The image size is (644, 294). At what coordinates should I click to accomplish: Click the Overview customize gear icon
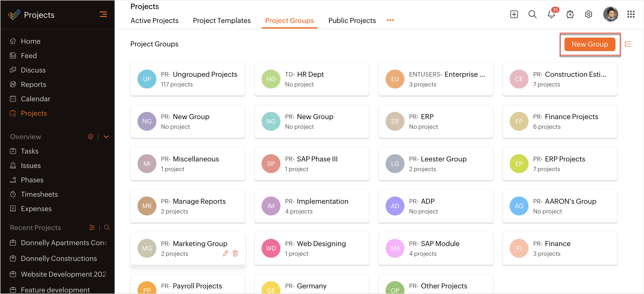[x=91, y=136]
